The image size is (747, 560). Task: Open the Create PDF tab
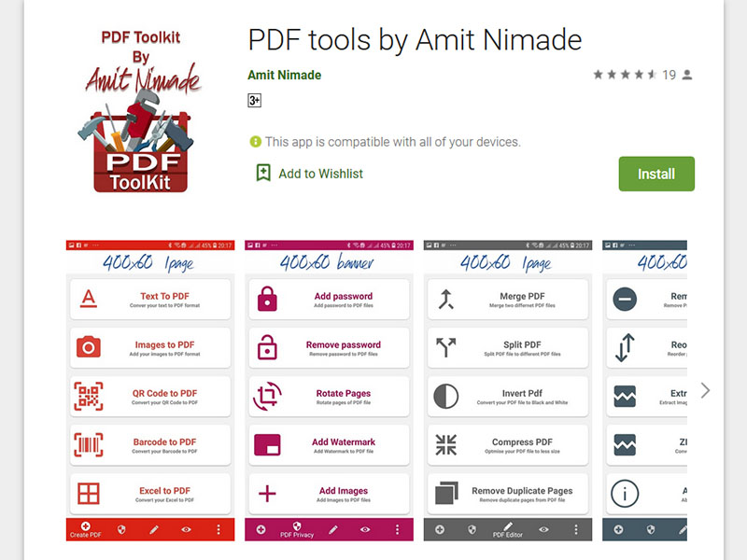[86, 529]
